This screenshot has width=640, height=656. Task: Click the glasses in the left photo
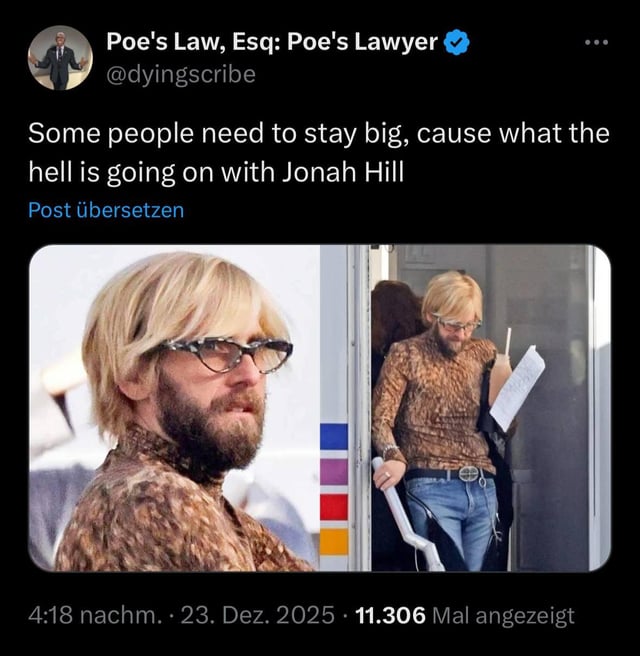[224, 354]
